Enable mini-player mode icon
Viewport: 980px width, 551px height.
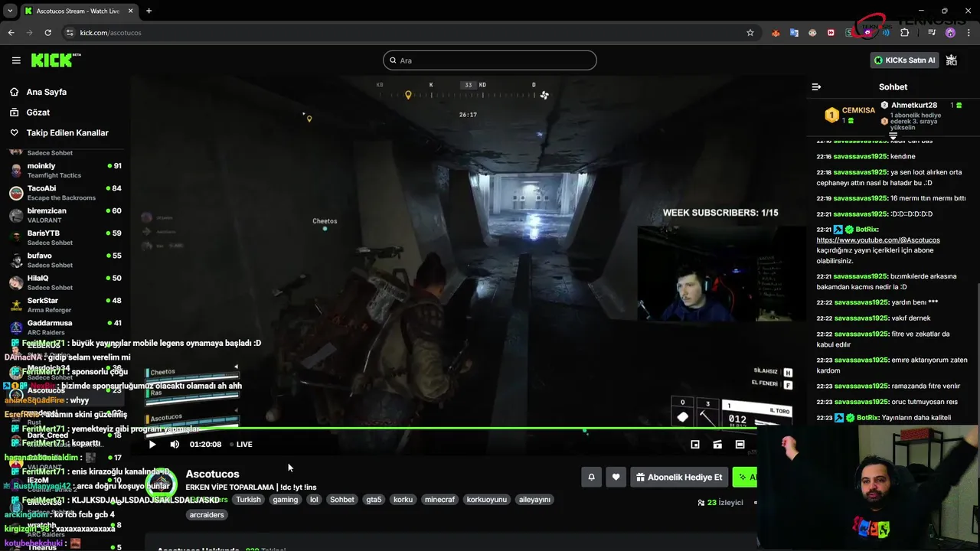[x=695, y=445]
